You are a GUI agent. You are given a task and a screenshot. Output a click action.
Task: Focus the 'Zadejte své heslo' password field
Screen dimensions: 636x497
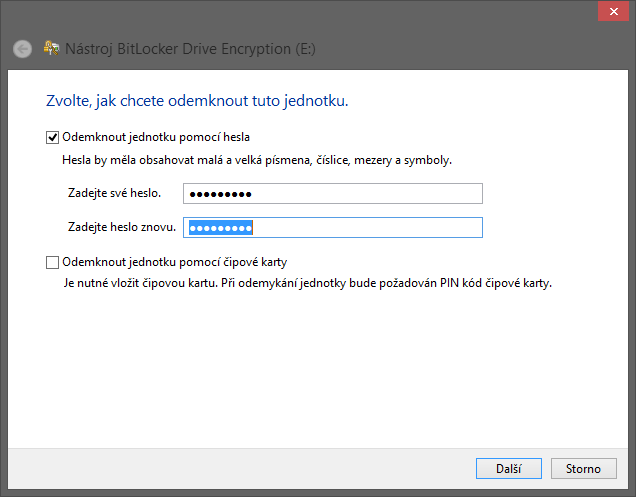[x=333, y=194]
